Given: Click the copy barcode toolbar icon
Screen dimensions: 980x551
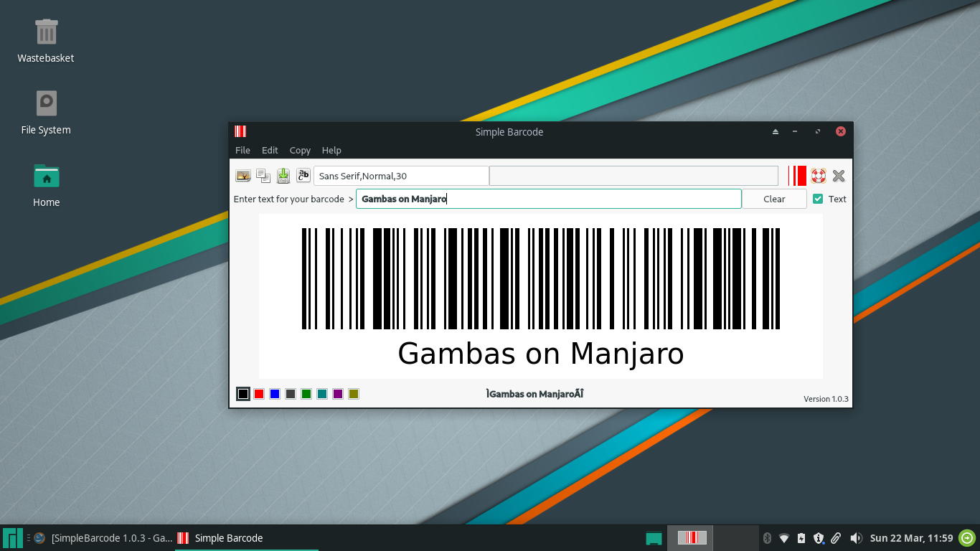Looking at the screenshot, I should [x=263, y=176].
